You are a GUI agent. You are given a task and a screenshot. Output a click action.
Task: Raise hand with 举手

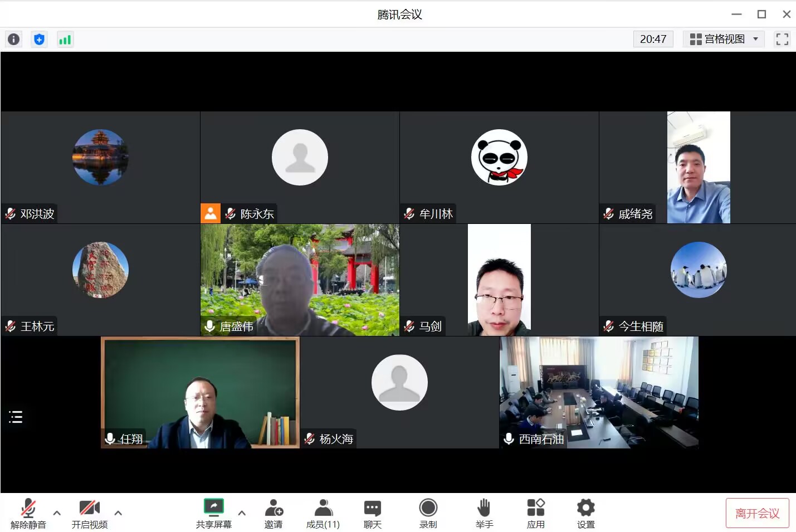click(484, 514)
